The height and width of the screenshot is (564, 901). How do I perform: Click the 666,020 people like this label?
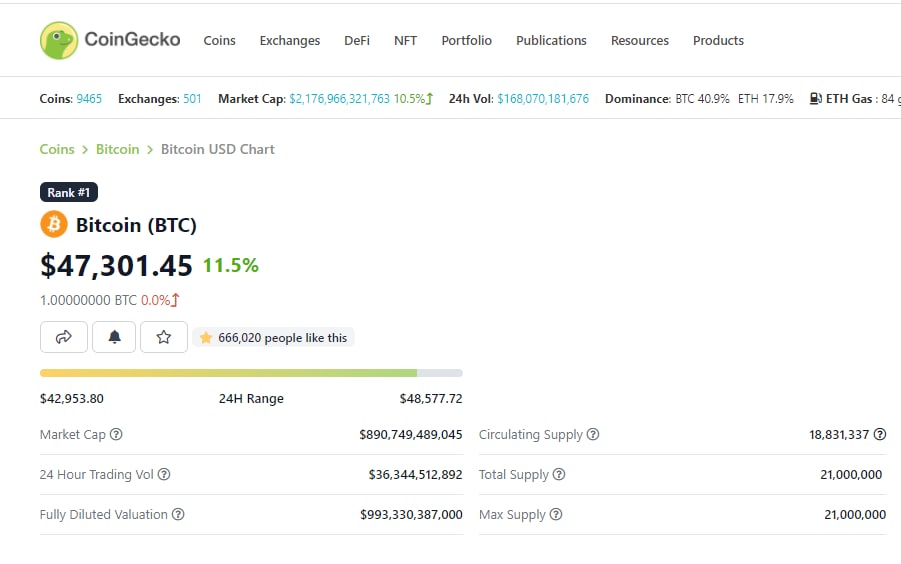tap(282, 338)
